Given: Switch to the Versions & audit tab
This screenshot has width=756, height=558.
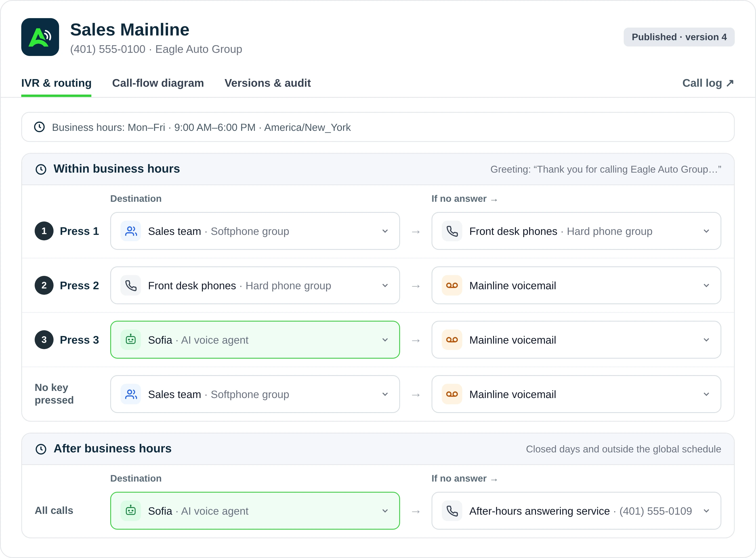Looking at the screenshot, I should click(268, 83).
